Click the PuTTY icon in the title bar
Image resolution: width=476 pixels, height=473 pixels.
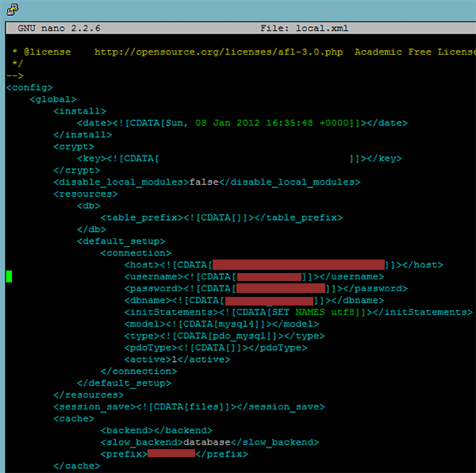point(13,9)
